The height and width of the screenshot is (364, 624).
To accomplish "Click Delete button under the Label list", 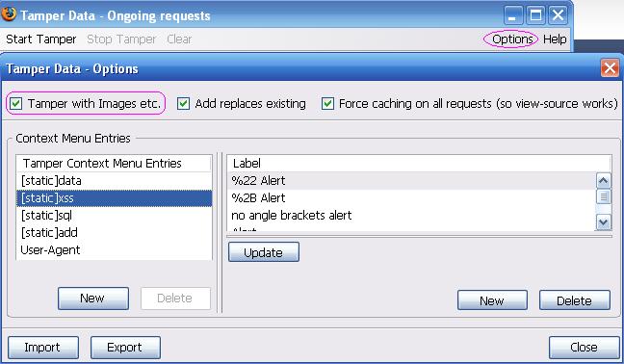I will [x=574, y=300].
